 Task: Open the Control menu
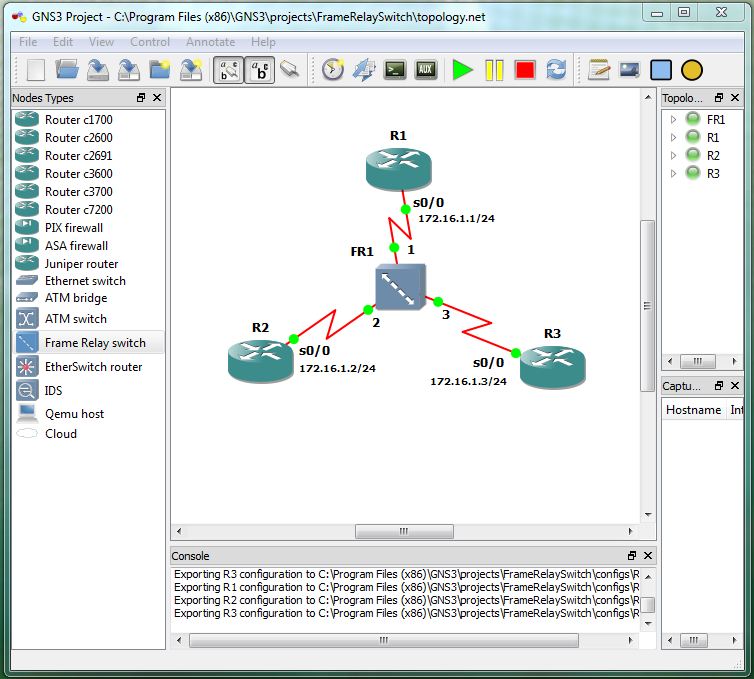click(150, 42)
